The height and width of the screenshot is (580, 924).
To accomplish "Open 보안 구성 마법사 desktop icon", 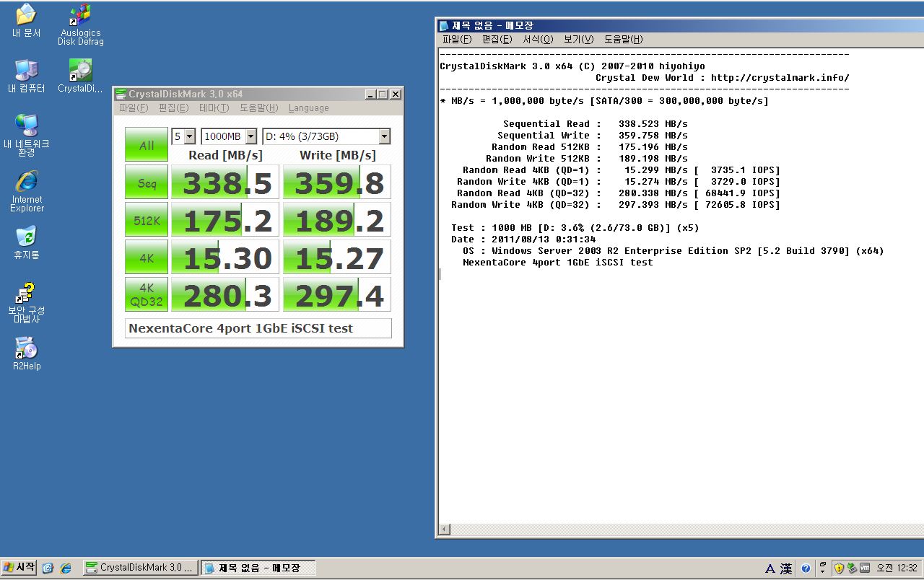I will [26, 302].
